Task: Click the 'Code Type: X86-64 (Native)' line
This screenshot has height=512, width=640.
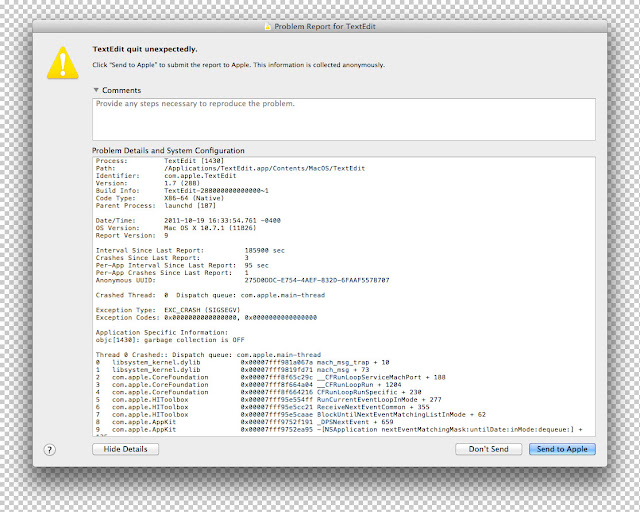Action: pos(160,198)
